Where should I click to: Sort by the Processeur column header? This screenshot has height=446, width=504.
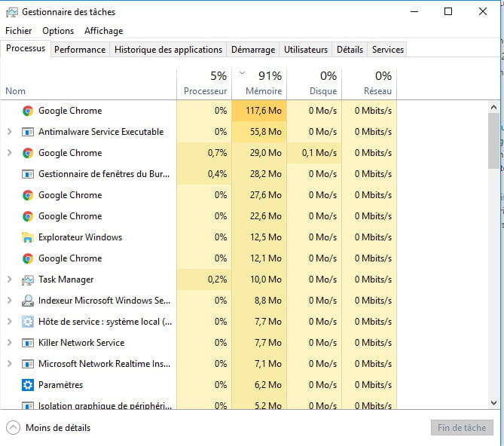point(204,84)
